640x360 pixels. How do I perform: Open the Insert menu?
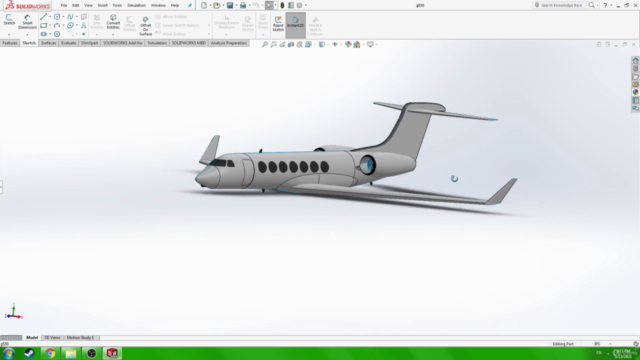point(102,5)
